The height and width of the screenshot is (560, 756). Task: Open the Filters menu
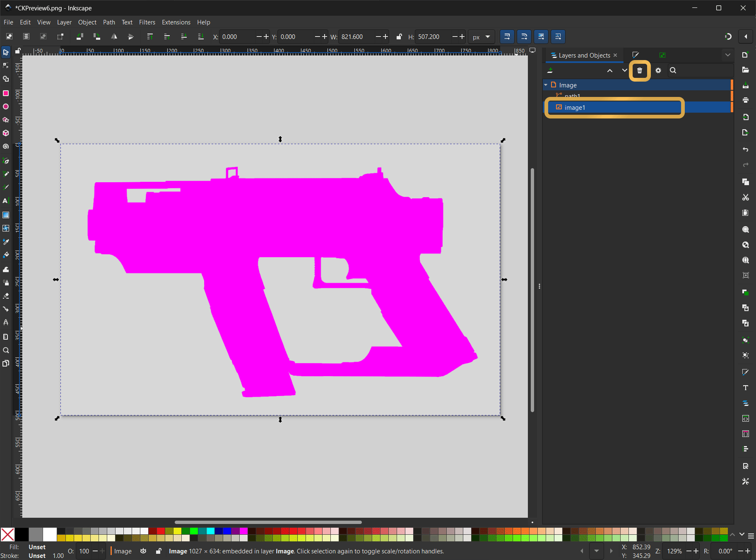147,22
